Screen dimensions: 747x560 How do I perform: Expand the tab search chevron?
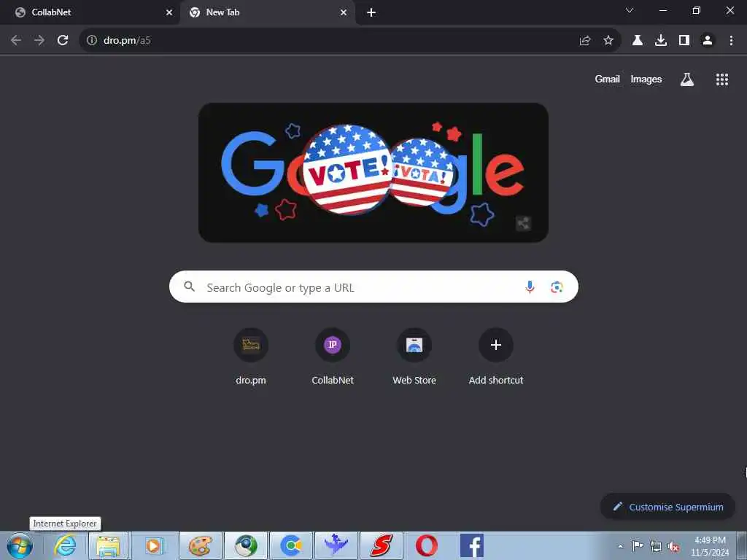click(x=630, y=10)
